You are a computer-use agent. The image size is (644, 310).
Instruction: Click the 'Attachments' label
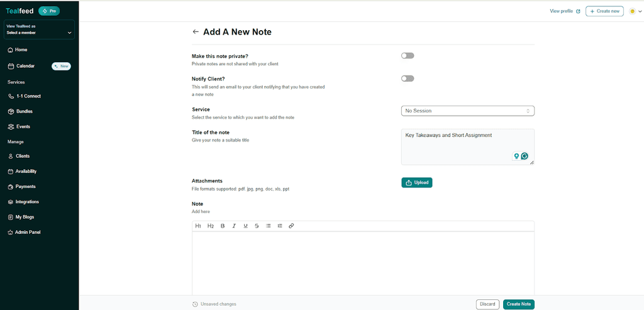click(207, 180)
